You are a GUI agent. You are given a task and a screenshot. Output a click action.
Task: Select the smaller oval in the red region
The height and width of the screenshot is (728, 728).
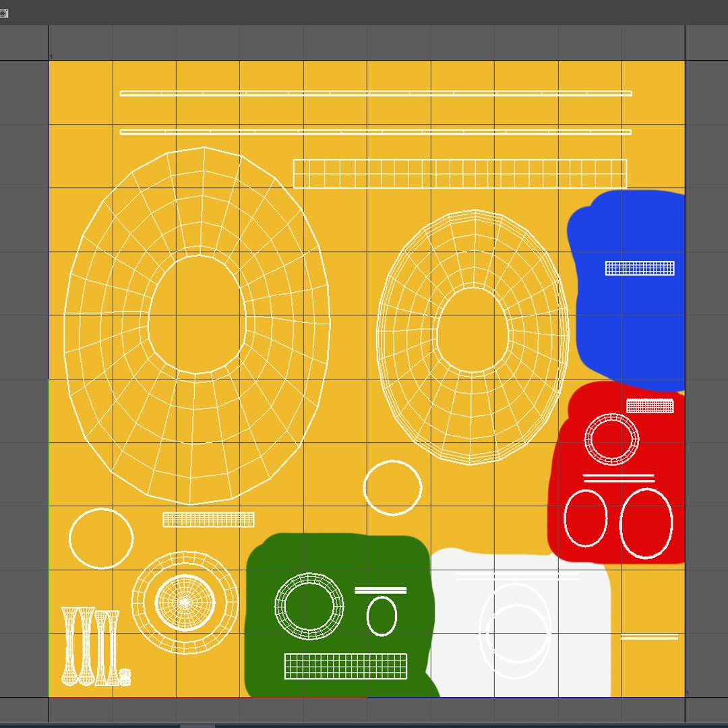586,518
